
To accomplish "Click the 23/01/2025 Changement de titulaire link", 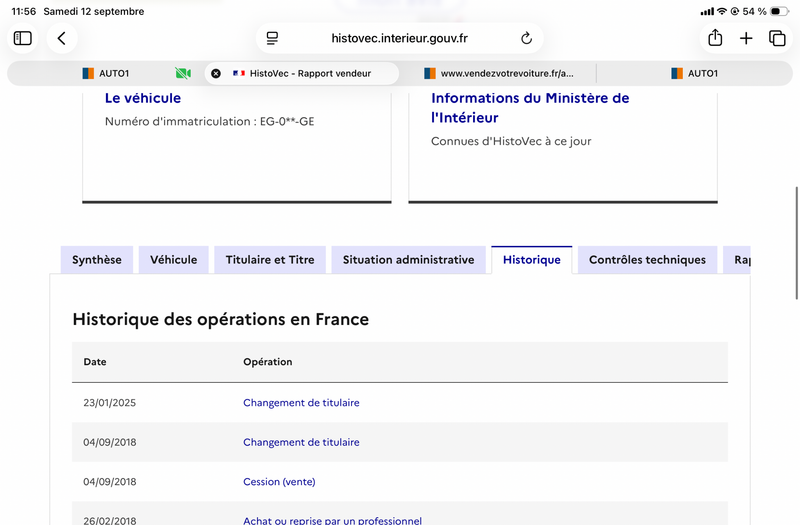I will pos(301,403).
